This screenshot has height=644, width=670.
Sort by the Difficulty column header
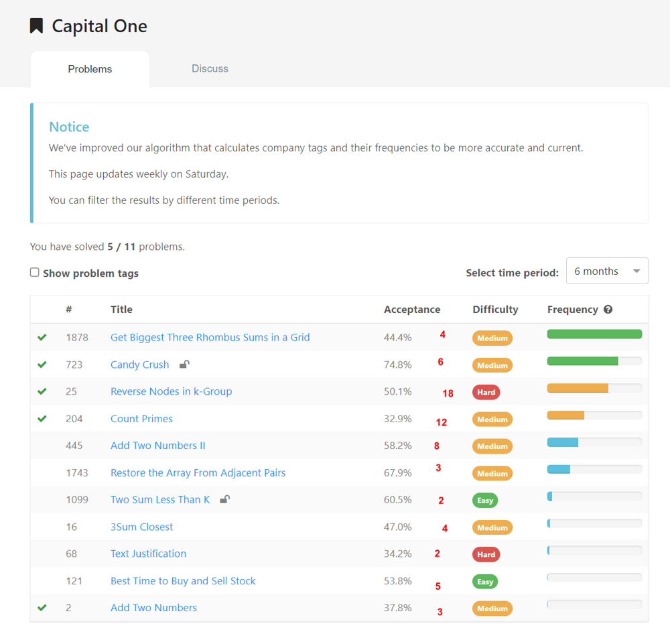click(x=495, y=310)
